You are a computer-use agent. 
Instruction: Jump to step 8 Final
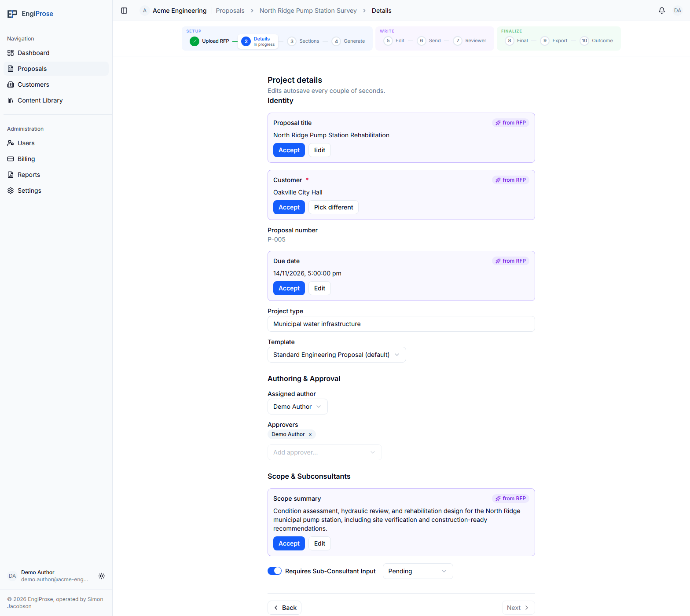coord(517,41)
